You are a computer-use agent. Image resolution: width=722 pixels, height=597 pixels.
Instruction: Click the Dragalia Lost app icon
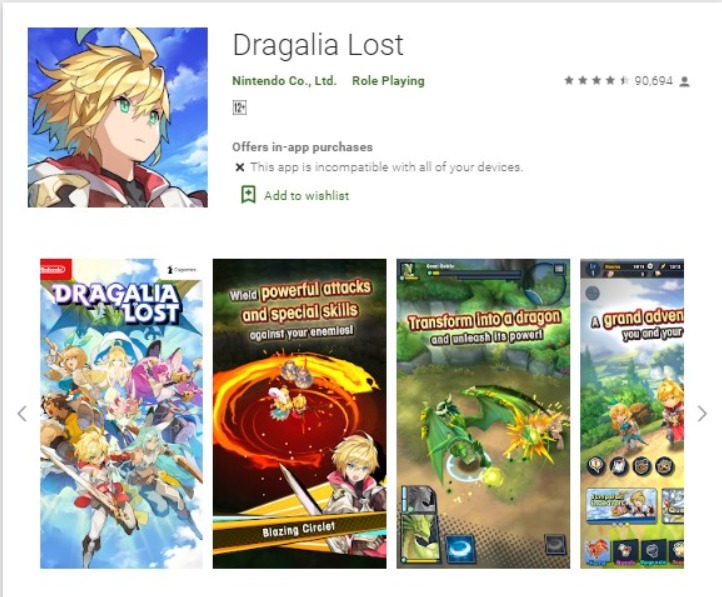[117, 117]
